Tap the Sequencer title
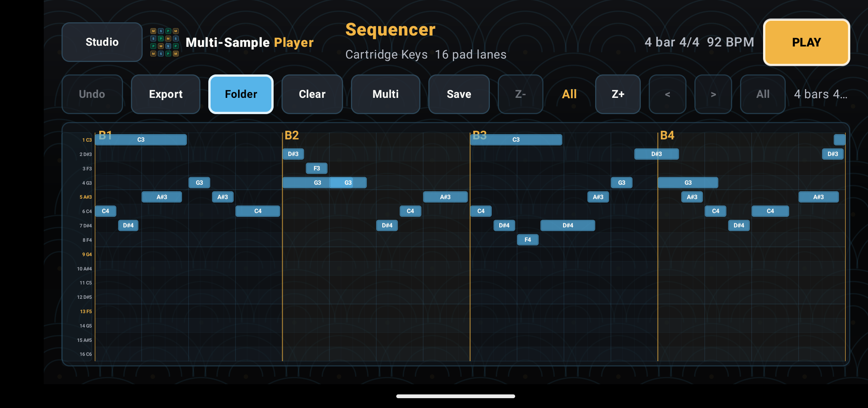Screen dimensions: 868x408 coord(390,29)
